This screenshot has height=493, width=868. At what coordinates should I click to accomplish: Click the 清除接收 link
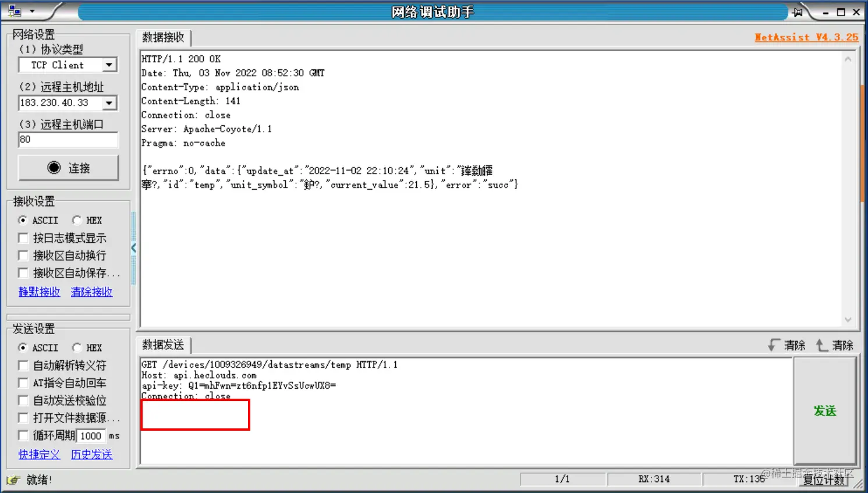point(91,292)
